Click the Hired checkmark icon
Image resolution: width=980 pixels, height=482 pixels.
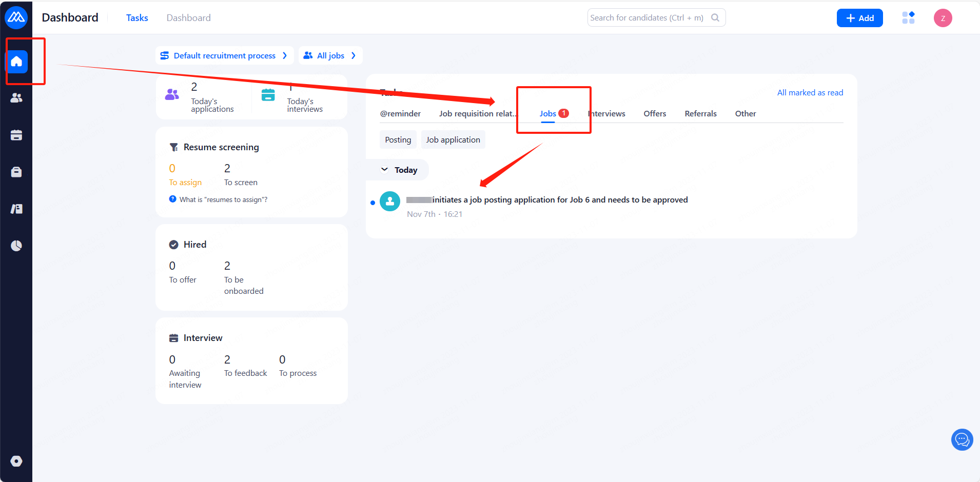pos(174,245)
